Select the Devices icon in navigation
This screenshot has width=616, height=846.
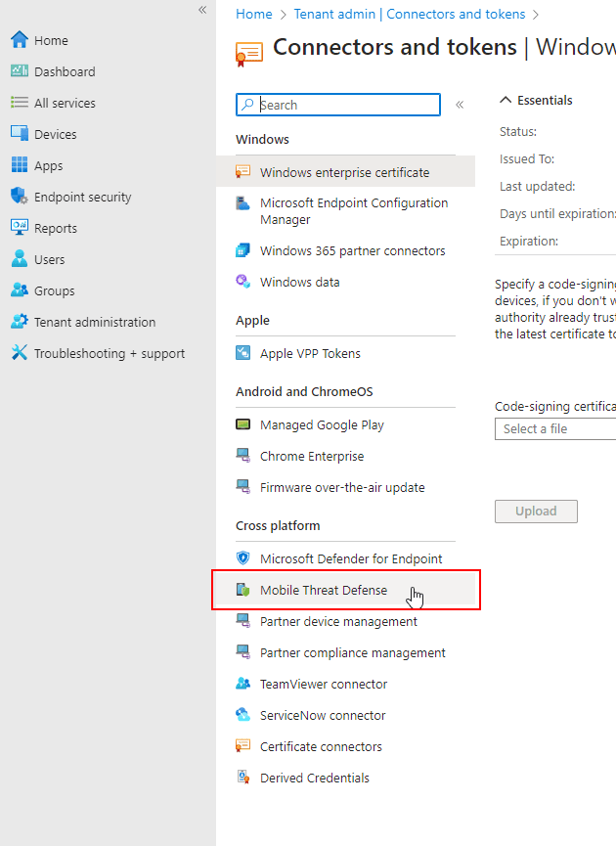[x=19, y=134]
